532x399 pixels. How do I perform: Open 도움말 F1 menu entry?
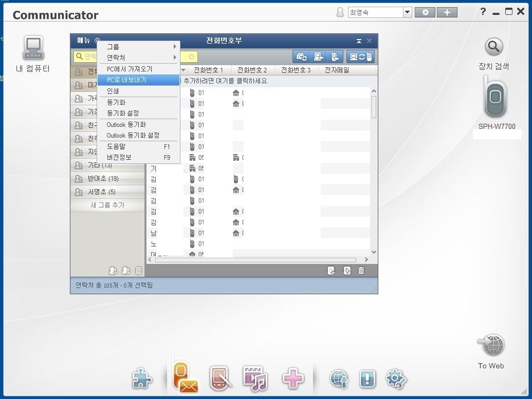138,146
